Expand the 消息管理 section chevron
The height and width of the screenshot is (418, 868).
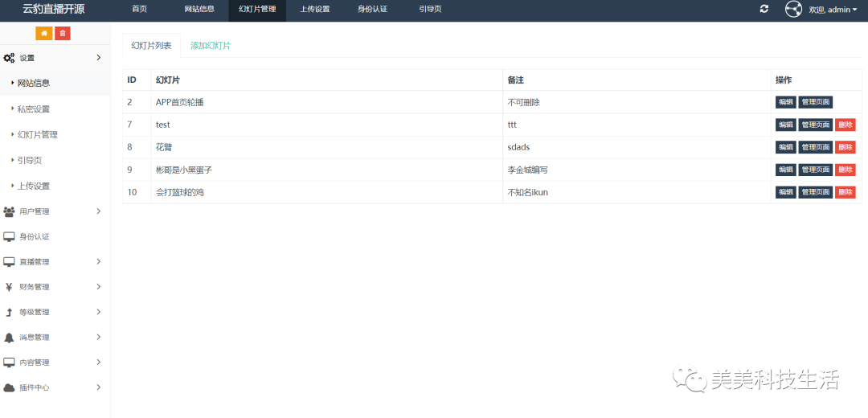[x=99, y=337]
